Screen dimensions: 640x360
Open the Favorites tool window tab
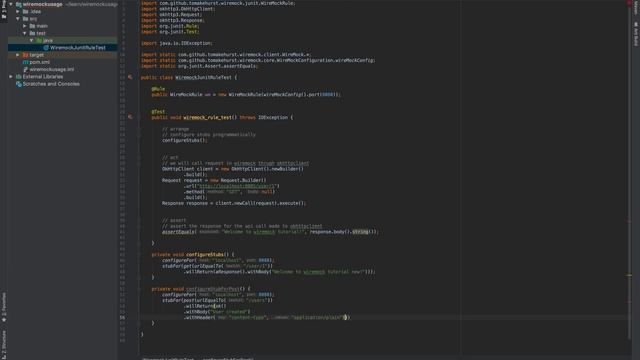pyautogui.click(x=4, y=307)
